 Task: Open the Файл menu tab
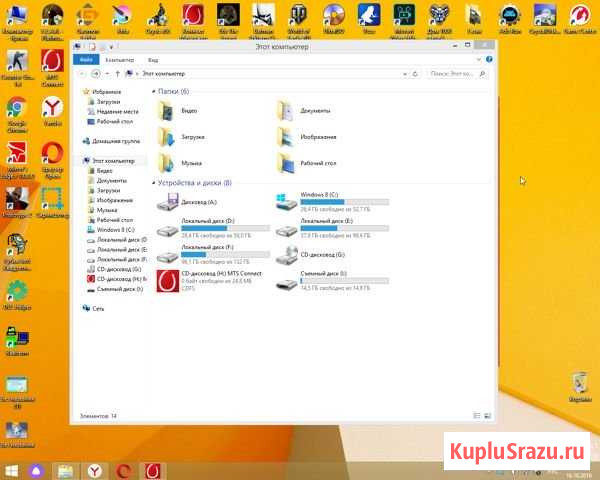[x=86, y=60]
